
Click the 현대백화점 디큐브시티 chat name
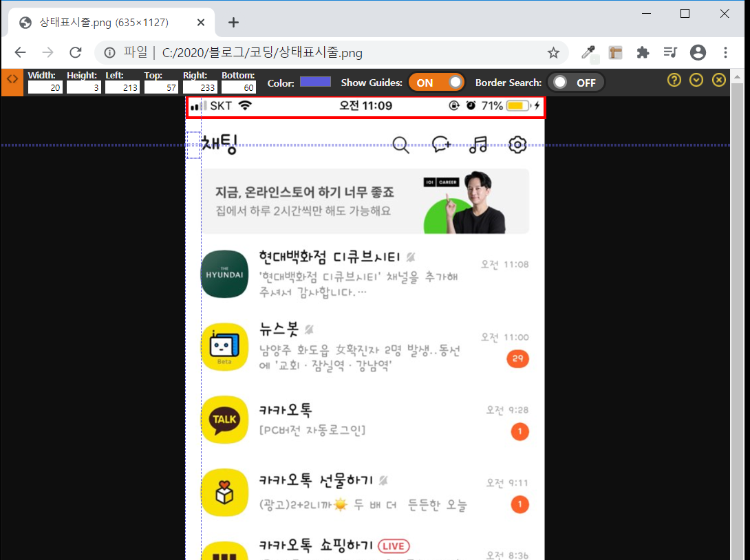(329, 257)
